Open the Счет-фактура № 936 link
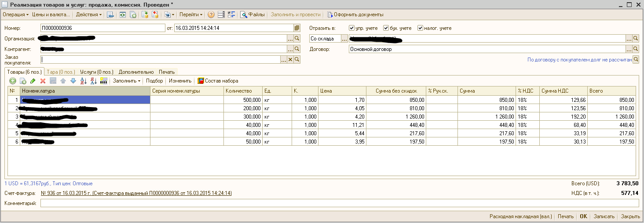This screenshot has width=644, height=223. coord(136,193)
